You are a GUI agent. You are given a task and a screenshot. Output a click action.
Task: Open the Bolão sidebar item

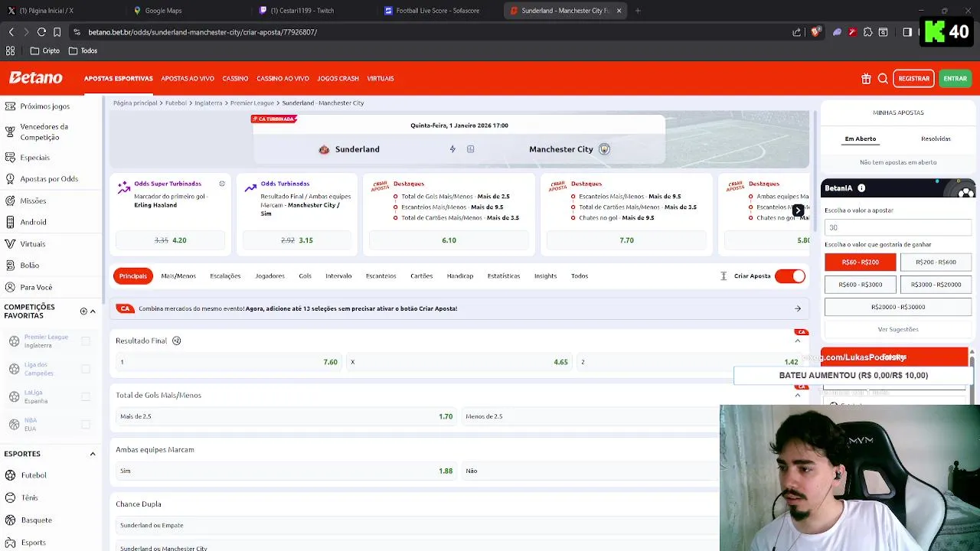click(29, 265)
